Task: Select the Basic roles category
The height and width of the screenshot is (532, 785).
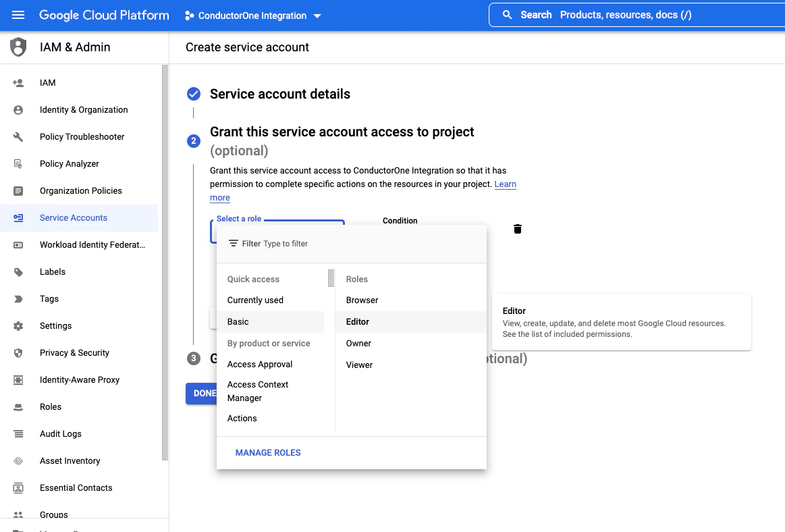Action: (271, 321)
